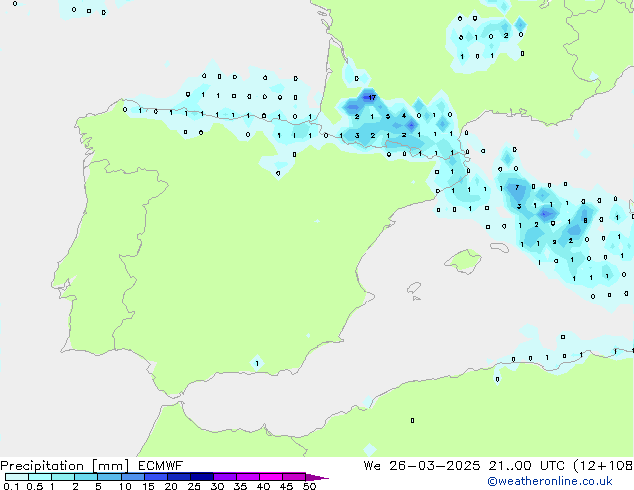Choose the 35–40 mm legend swatch
Viewport: 634px width, 490px height.
247,477
